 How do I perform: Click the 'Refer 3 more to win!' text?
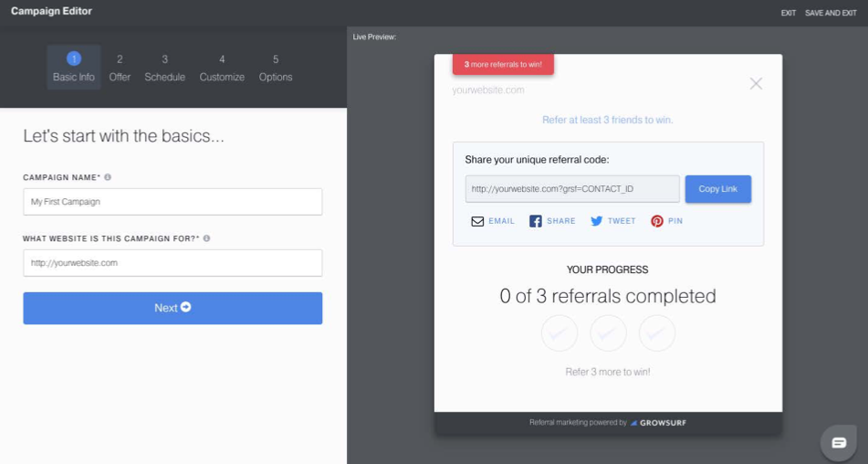(608, 372)
